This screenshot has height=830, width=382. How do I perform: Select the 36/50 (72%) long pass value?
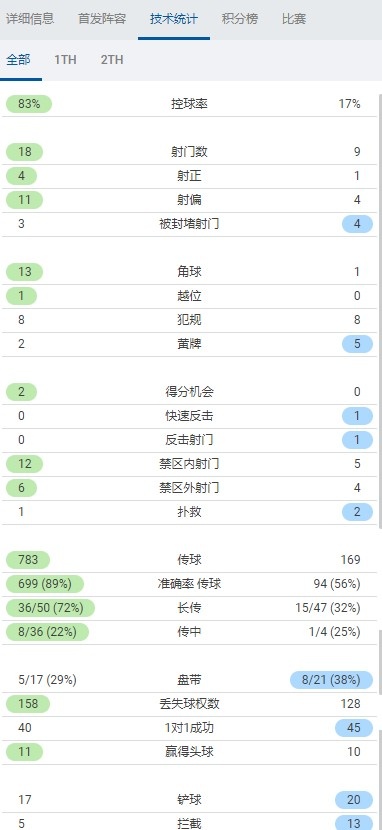click(50, 608)
